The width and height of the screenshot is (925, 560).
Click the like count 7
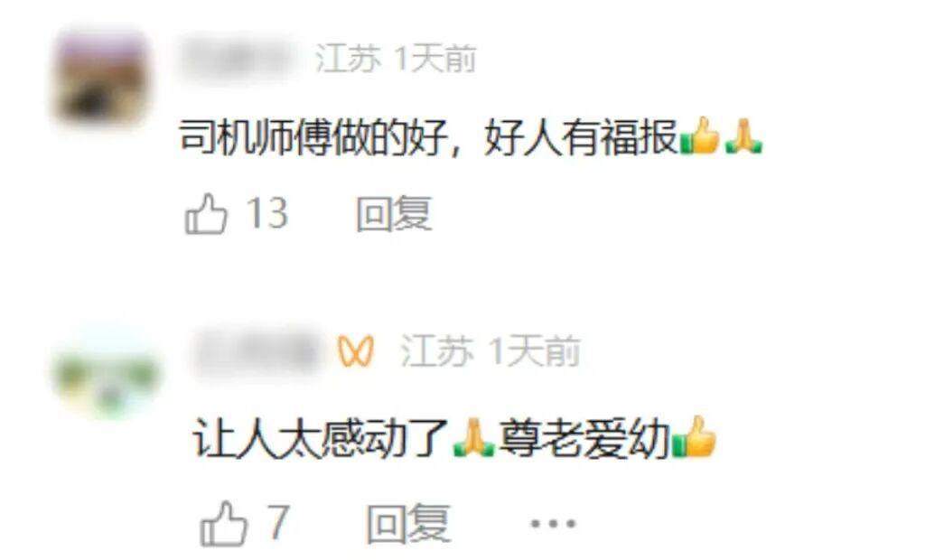278,521
